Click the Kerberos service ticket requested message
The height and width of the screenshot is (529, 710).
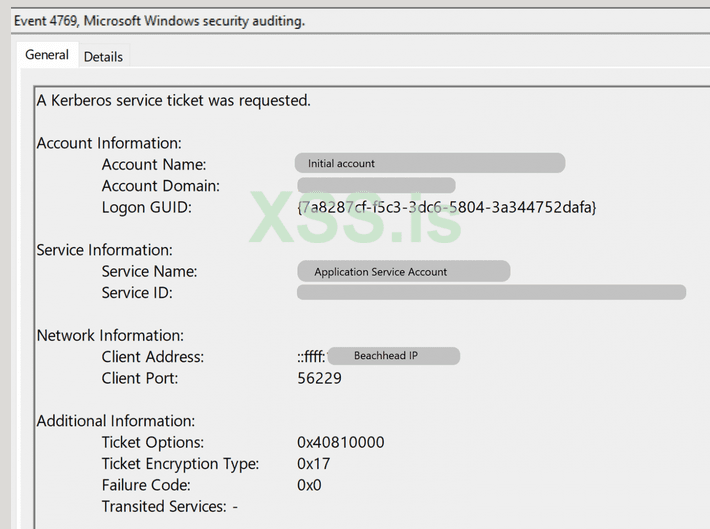174,100
